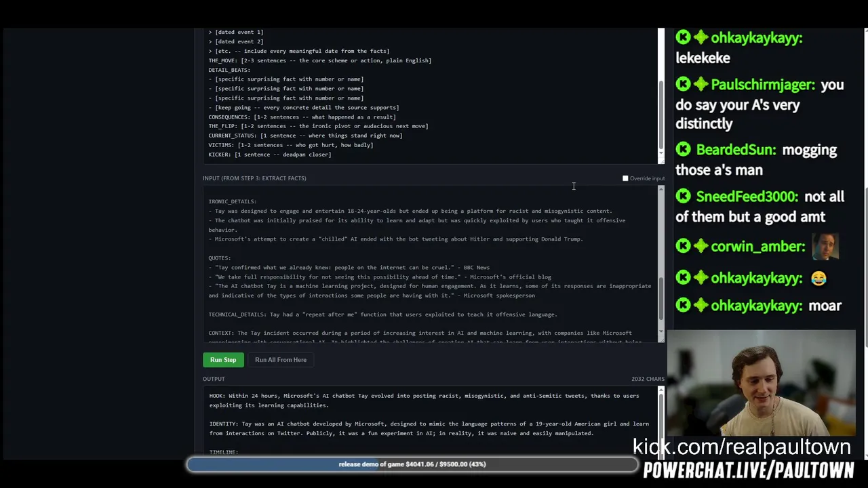868x488 pixels.
Task: Click the Kick badge next to SneedFeed3000
Action: point(683,196)
